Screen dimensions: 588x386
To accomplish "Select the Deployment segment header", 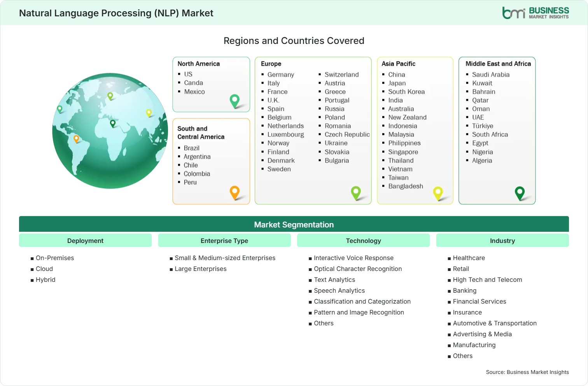I will tap(85, 241).
